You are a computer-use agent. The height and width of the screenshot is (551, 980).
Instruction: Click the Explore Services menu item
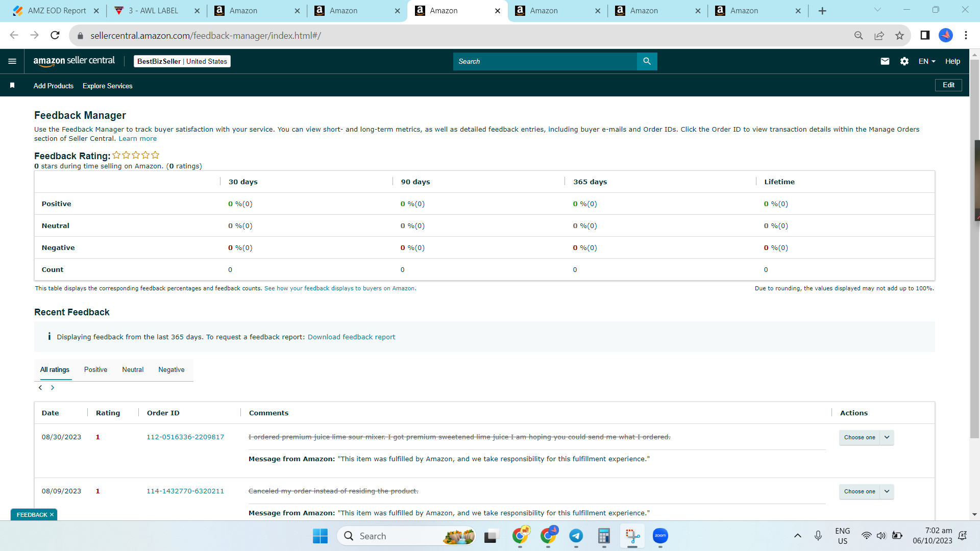(x=107, y=86)
